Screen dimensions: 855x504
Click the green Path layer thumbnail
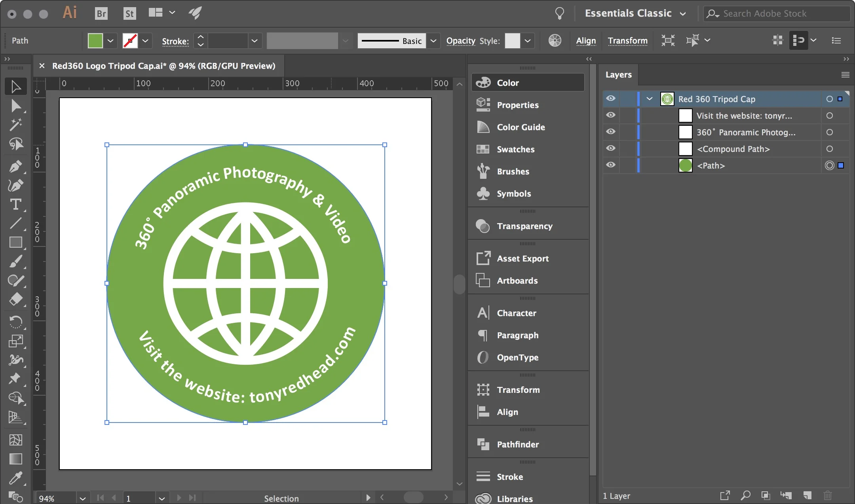(685, 165)
